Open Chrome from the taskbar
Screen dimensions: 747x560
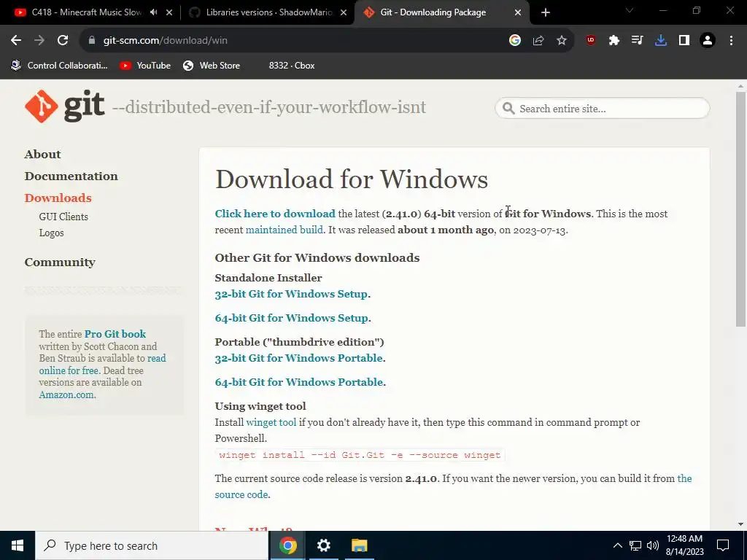click(x=287, y=545)
